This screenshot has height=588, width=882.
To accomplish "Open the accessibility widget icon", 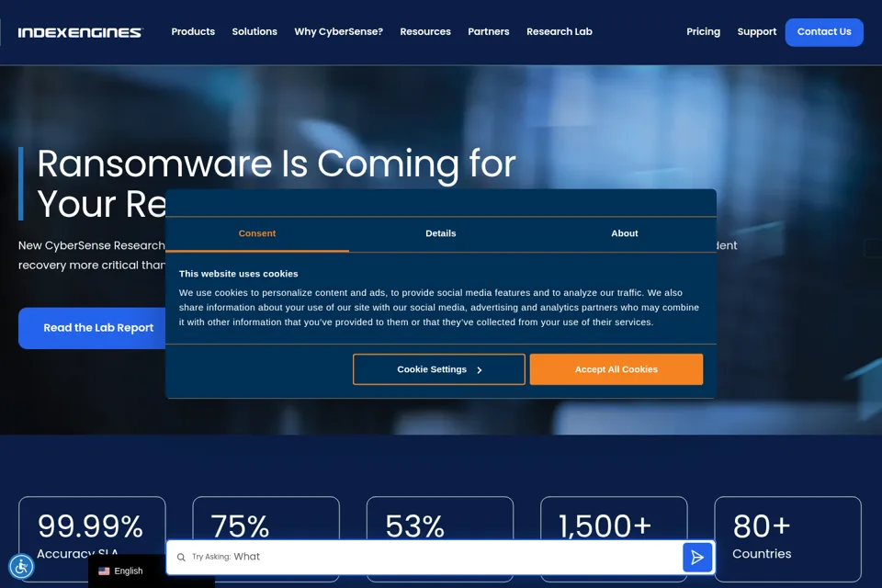I will [21, 567].
